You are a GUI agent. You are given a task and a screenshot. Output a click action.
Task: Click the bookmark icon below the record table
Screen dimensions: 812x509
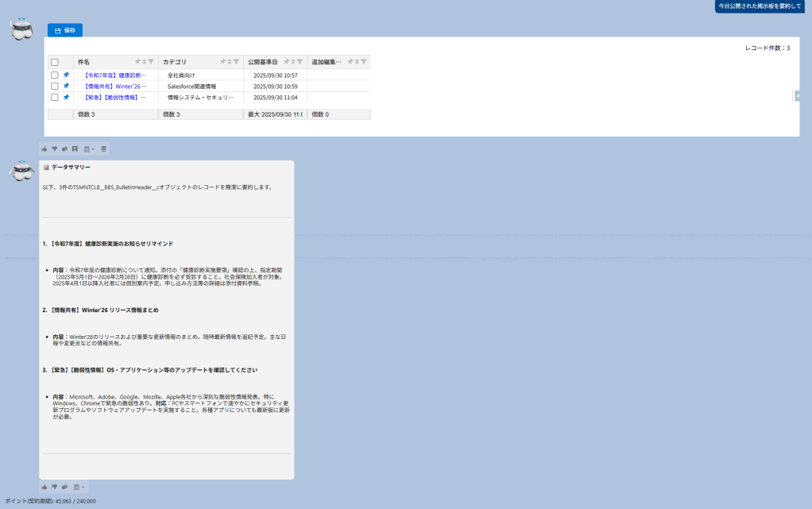tap(75, 148)
